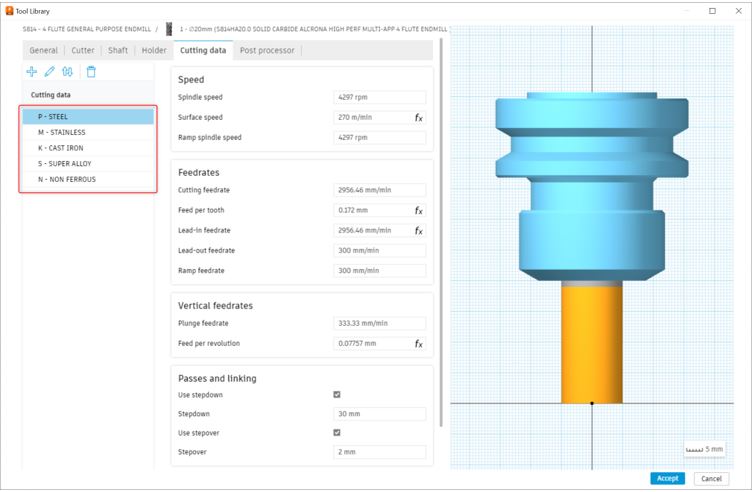The height and width of the screenshot is (492, 756).
Task: Maximize the Tool Library window
Action: pos(712,11)
